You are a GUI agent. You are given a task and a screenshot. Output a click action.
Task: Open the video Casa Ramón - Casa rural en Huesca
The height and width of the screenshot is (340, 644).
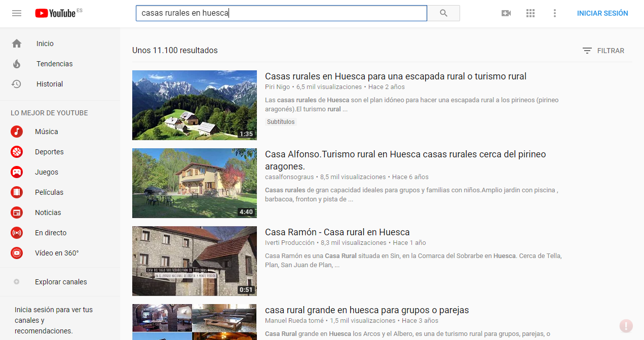coord(337,232)
